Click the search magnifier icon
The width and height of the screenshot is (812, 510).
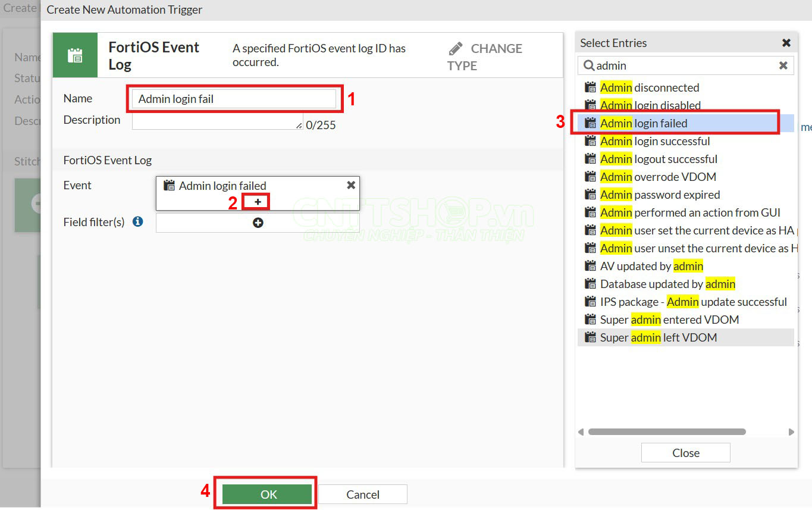pyautogui.click(x=588, y=65)
